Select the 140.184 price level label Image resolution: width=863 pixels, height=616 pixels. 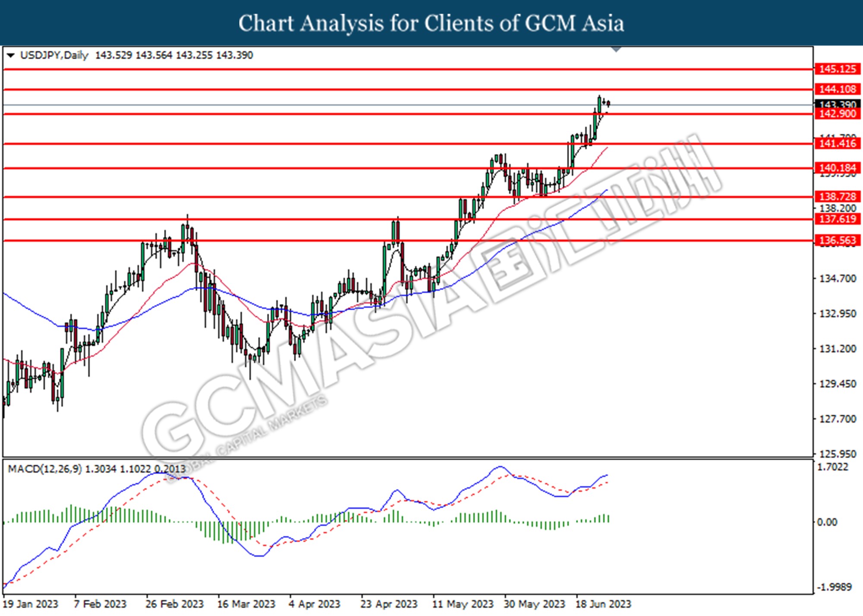[x=837, y=168]
